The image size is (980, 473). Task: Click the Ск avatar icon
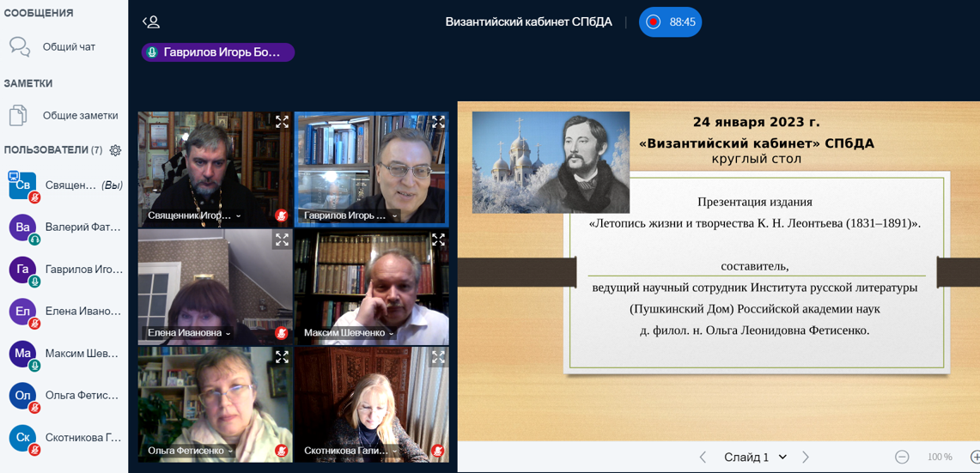22,438
